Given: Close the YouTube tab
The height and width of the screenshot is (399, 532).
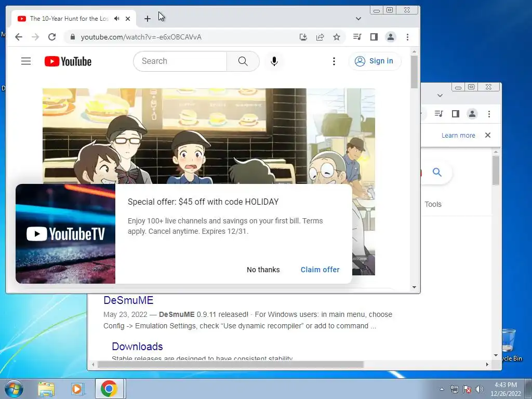Looking at the screenshot, I should click(x=128, y=19).
